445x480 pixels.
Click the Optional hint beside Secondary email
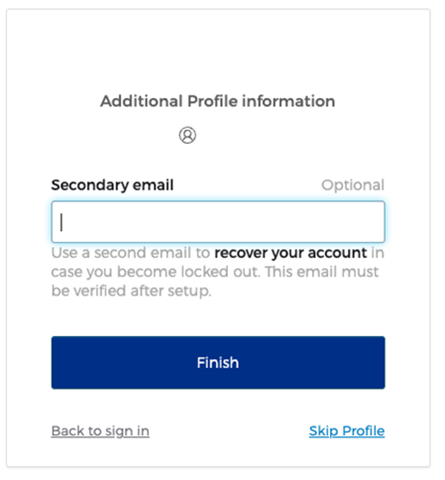click(353, 185)
